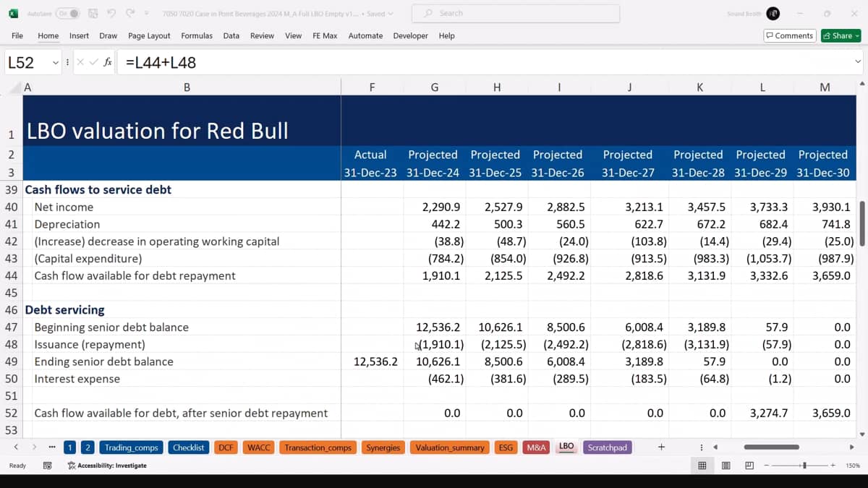Click the Enter checkmark formula icon
The height and width of the screenshot is (488, 868).
point(93,63)
